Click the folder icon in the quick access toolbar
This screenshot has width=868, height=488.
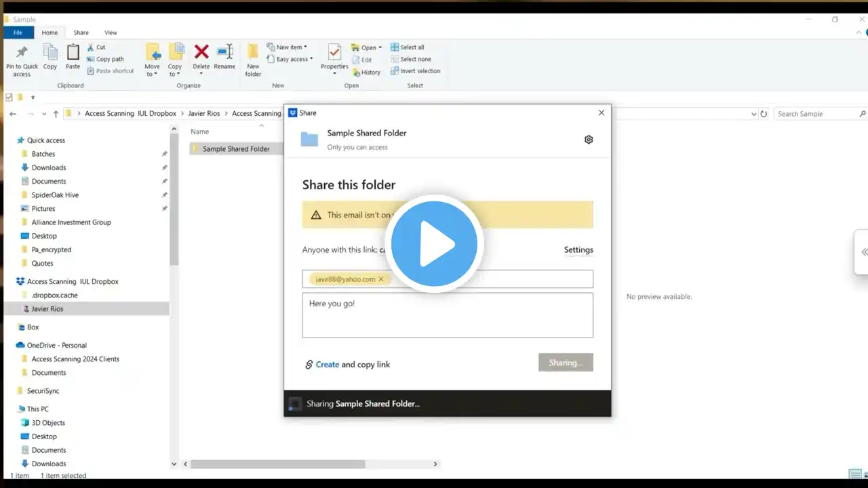pos(20,97)
